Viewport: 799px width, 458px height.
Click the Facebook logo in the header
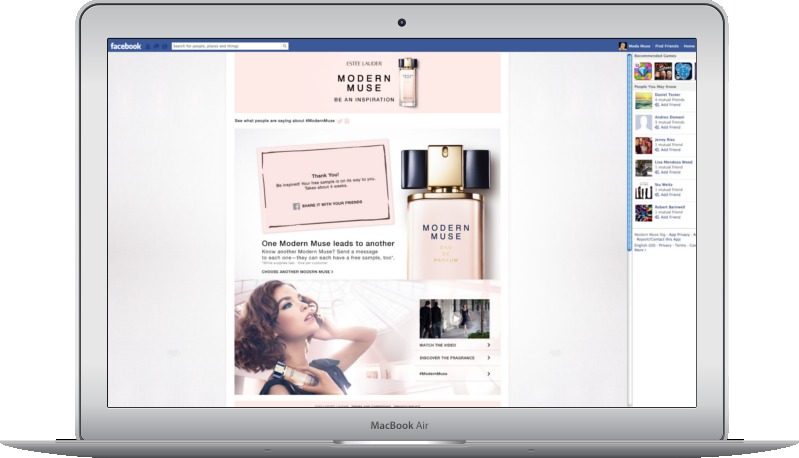click(x=125, y=46)
